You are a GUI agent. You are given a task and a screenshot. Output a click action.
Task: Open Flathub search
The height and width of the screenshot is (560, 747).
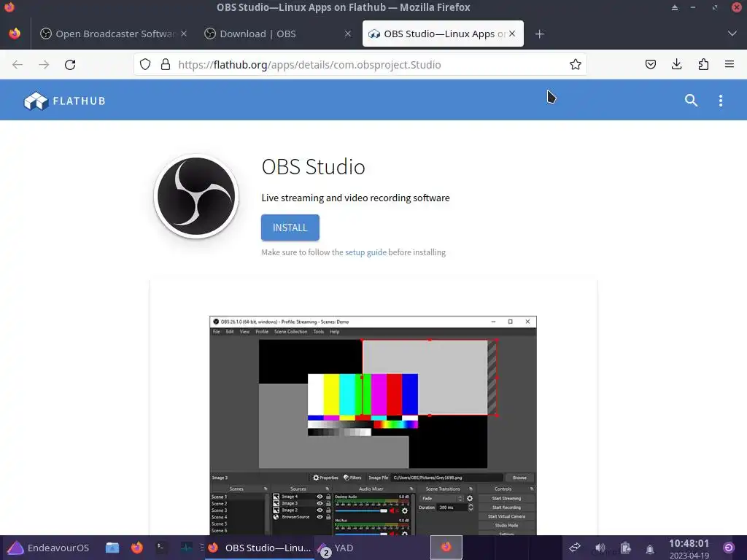[692, 101]
